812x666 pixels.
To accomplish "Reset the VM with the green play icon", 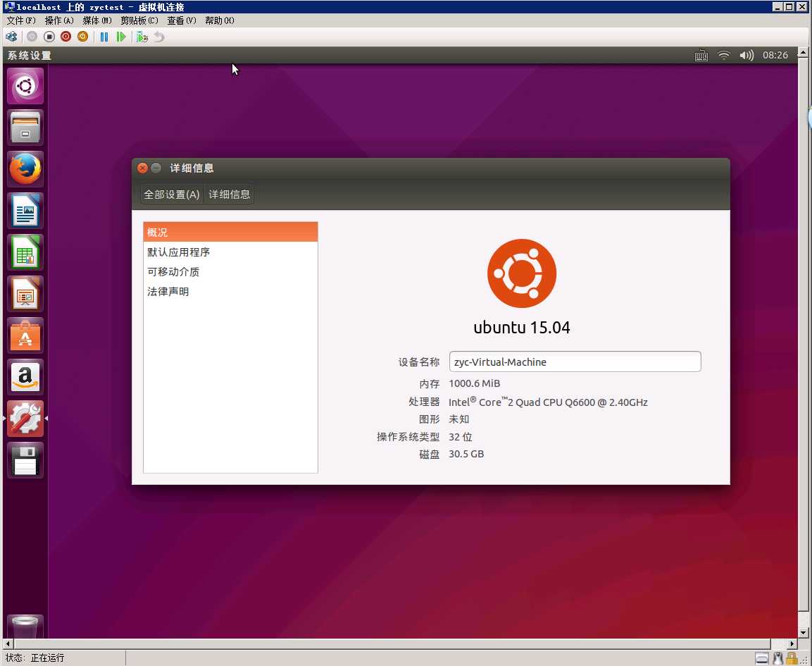I will pos(121,37).
